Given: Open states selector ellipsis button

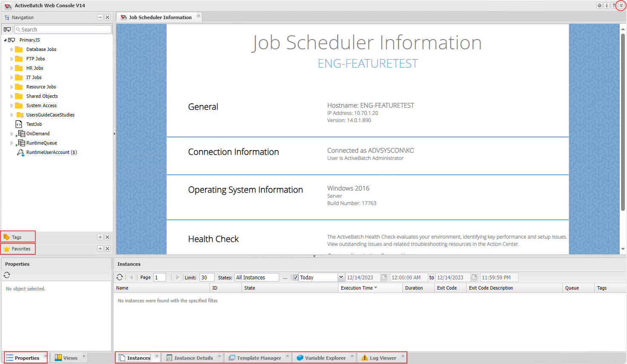Looking at the screenshot, I should [x=285, y=277].
